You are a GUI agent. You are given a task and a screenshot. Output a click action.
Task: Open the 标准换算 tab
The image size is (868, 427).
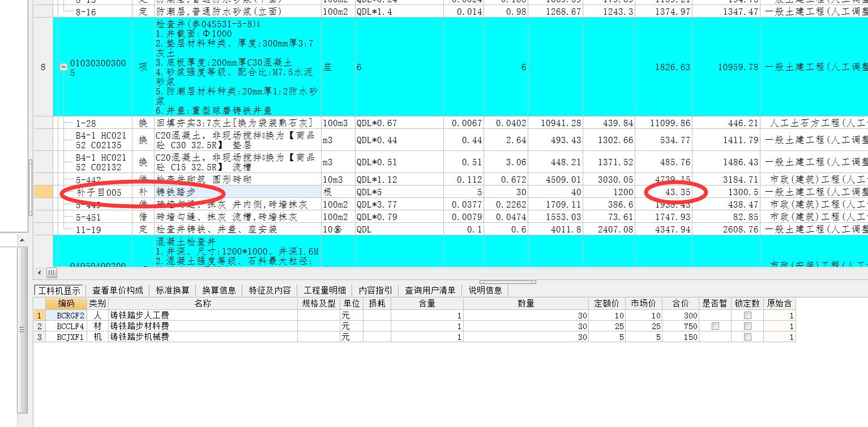click(x=173, y=290)
